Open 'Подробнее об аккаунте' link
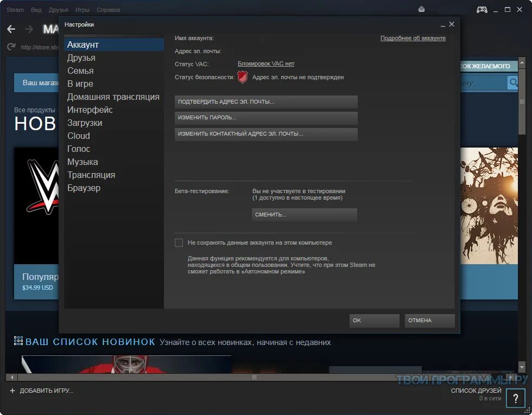This screenshot has width=532, height=415. (413, 38)
